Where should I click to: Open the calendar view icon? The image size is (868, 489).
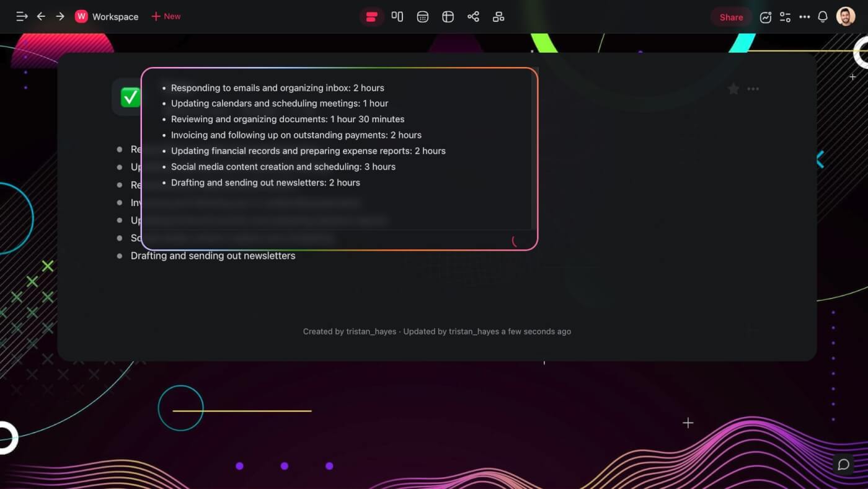coord(422,16)
